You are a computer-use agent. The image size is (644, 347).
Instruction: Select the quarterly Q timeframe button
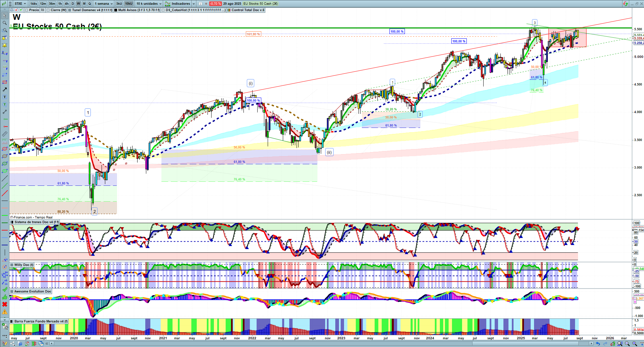click(x=89, y=4)
